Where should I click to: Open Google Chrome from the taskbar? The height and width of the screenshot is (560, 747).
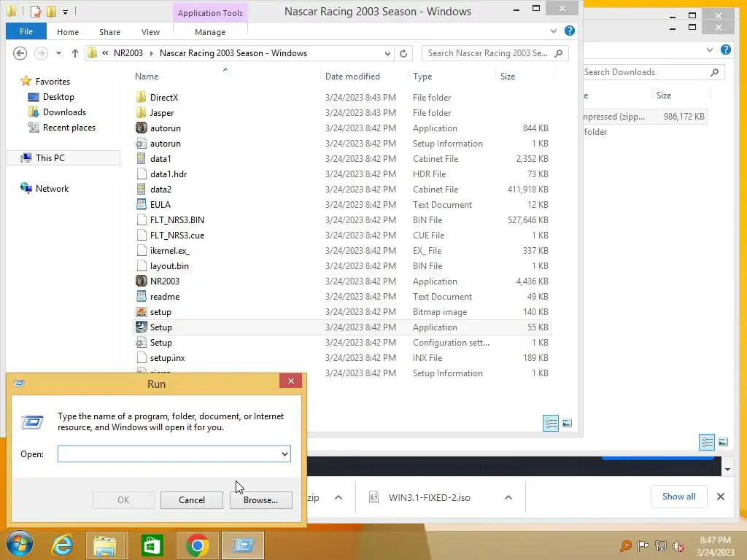(197, 545)
